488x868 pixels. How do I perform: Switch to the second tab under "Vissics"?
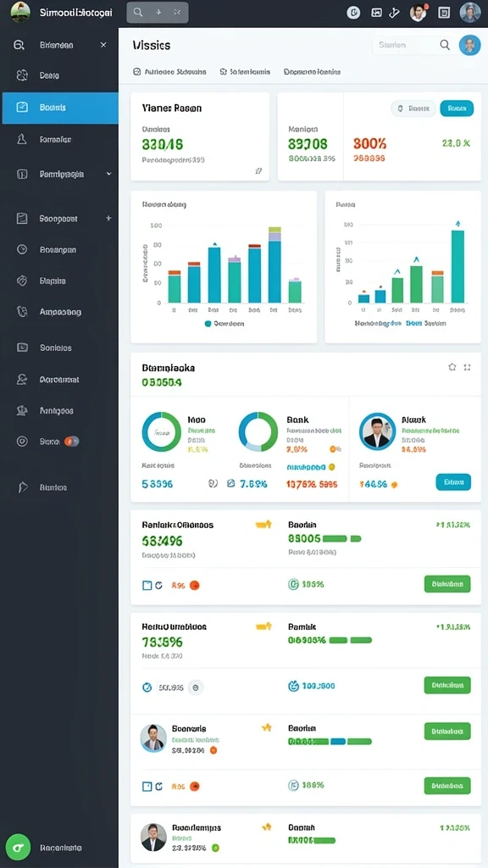pos(245,71)
